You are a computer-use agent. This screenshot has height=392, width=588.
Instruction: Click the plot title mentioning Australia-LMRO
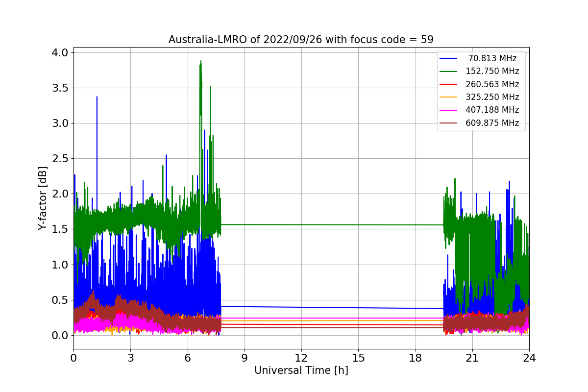pos(301,40)
